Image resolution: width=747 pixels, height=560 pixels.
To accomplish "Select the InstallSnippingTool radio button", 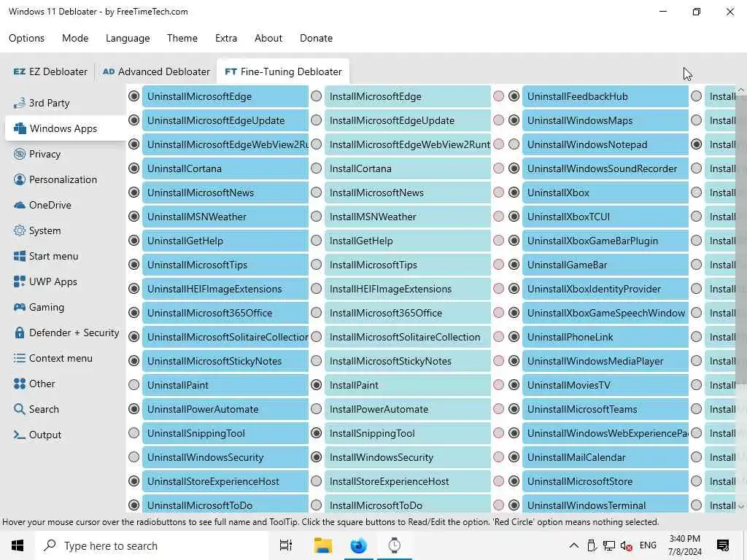I will (x=317, y=433).
